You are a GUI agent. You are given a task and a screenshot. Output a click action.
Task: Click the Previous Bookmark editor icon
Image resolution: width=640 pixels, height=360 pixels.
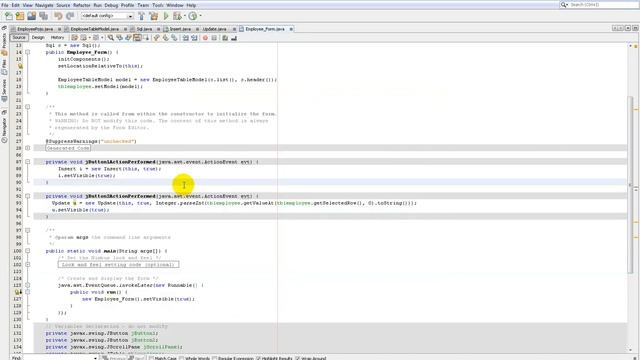156,38
